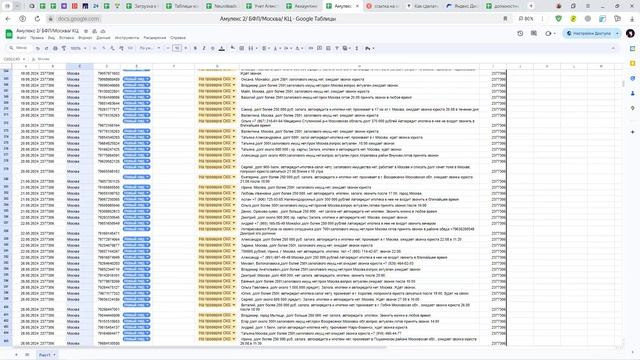The width and height of the screenshot is (640, 360).
Task: Open the video call dropdown
Action: coord(554,33)
